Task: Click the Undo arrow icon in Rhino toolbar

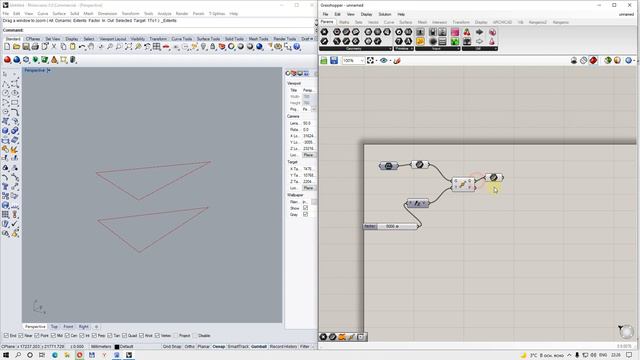Action: [x=82, y=47]
